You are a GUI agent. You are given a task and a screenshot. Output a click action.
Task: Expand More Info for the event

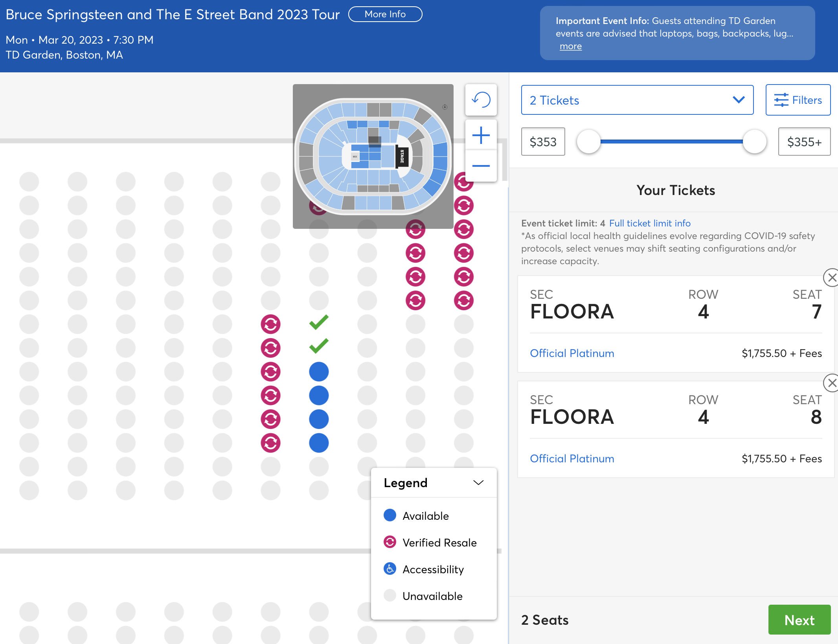385,14
